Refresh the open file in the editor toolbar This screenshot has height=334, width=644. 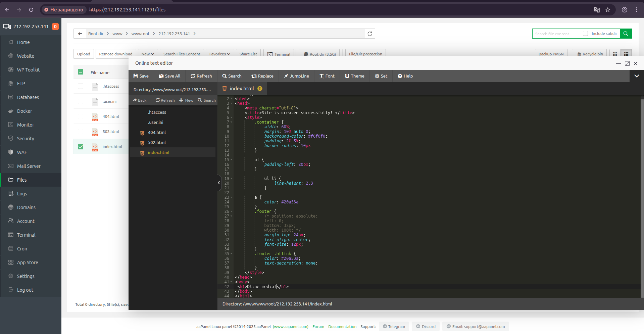[201, 76]
